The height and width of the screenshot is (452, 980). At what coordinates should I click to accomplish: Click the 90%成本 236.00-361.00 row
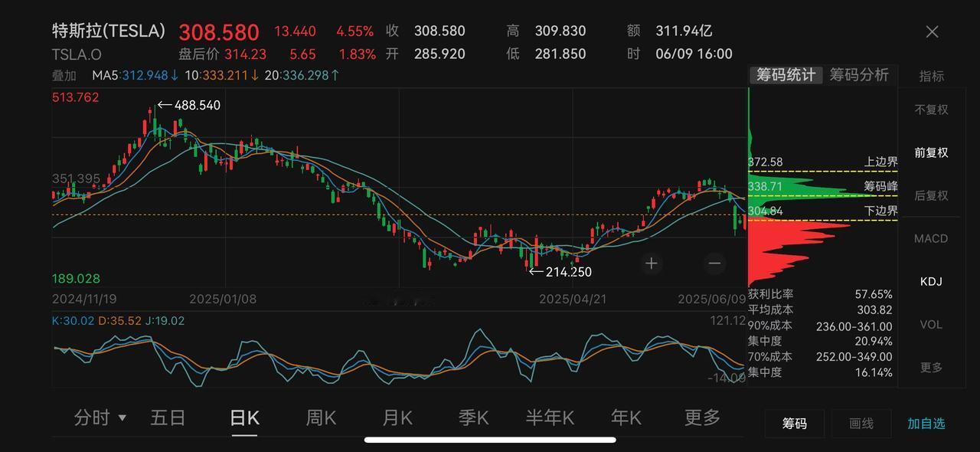click(820, 326)
